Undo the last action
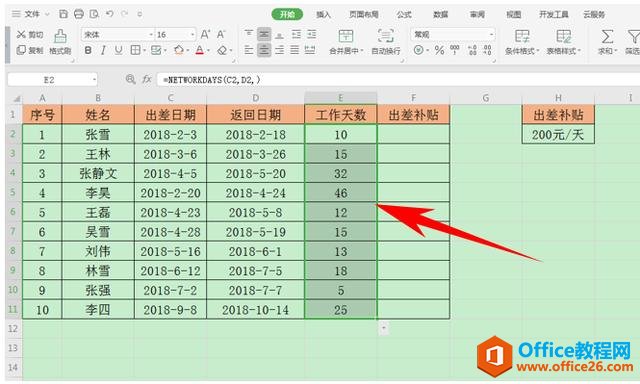This screenshot has width=640, height=384. click(x=109, y=14)
